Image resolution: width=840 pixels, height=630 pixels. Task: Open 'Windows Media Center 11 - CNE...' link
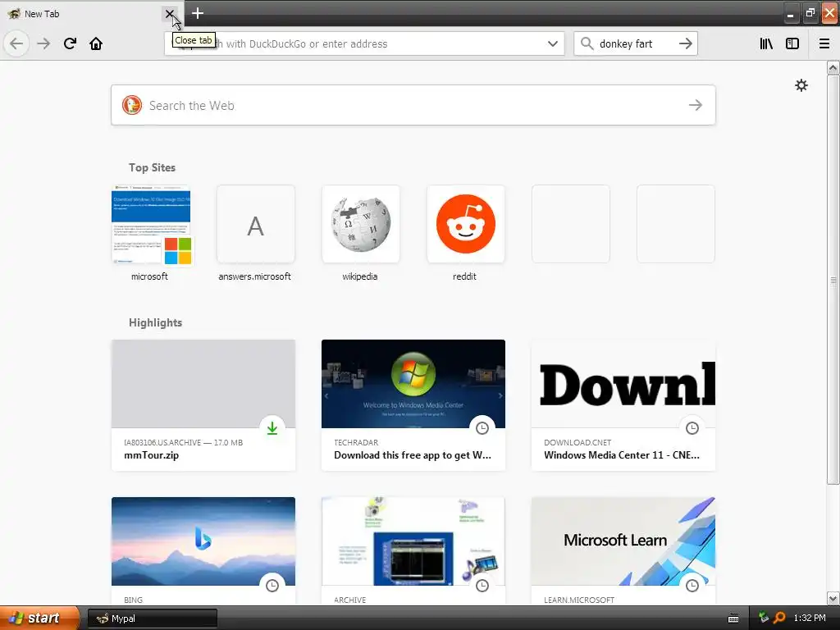(622, 455)
